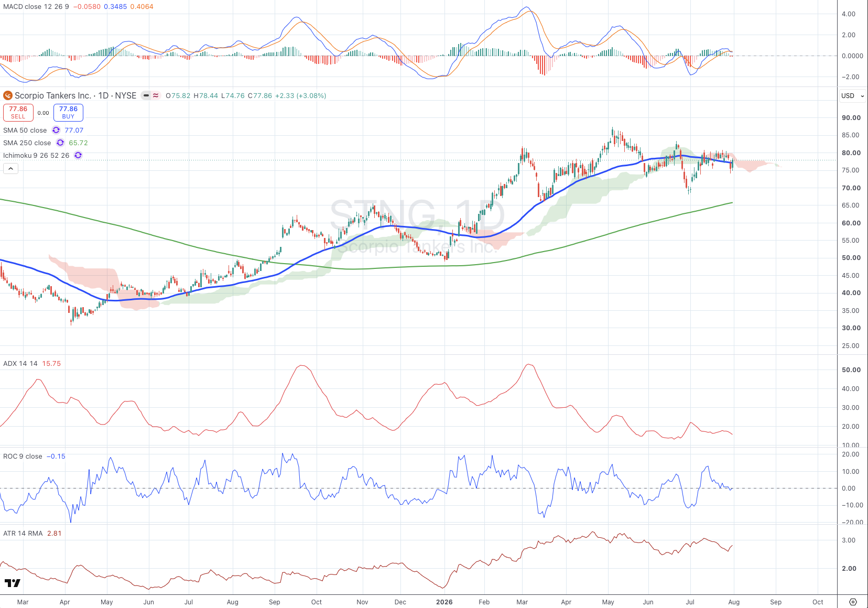Click the ADX value 15.75
868x608 pixels.
(51, 363)
